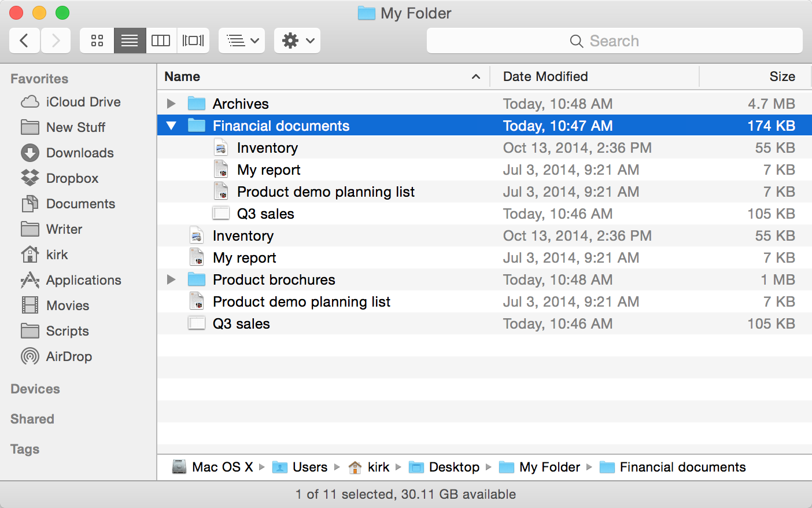Select Q3 sales inside Financial documents
Screen dimensions: 812x508
(484, 213)
